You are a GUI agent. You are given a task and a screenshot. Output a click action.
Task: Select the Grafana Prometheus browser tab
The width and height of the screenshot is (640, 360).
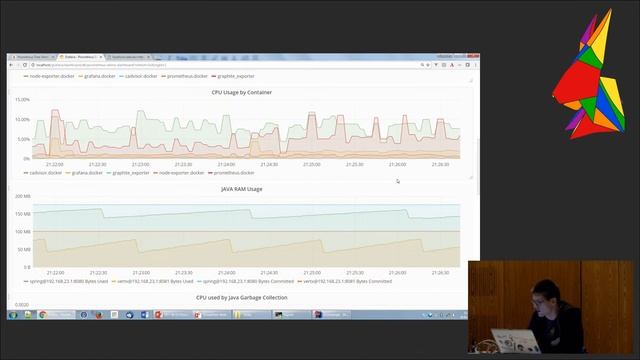click(80, 57)
